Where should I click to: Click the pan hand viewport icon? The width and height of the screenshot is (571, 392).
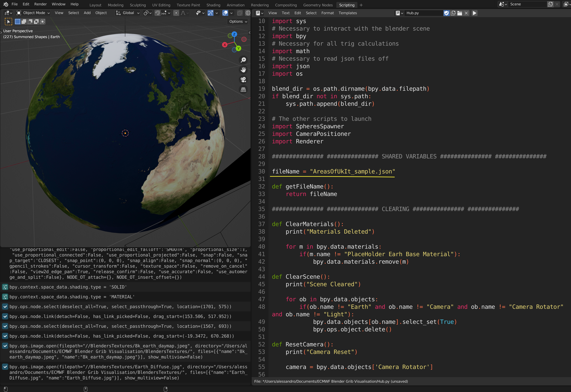click(x=243, y=70)
